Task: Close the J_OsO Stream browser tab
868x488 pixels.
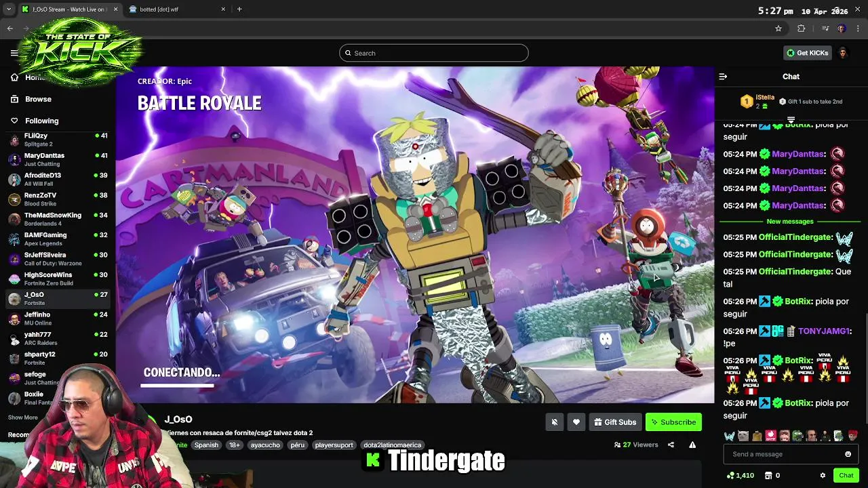Action: (x=115, y=9)
